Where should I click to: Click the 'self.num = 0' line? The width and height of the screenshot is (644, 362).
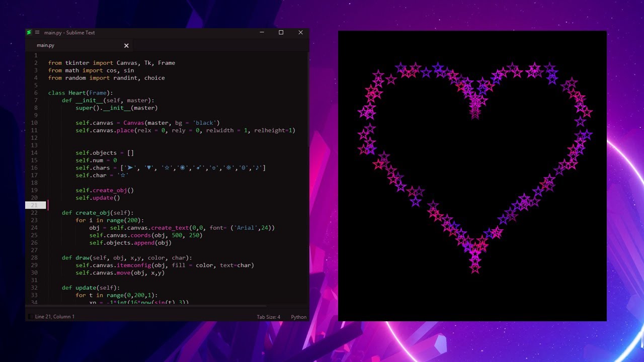(x=96, y=160)
